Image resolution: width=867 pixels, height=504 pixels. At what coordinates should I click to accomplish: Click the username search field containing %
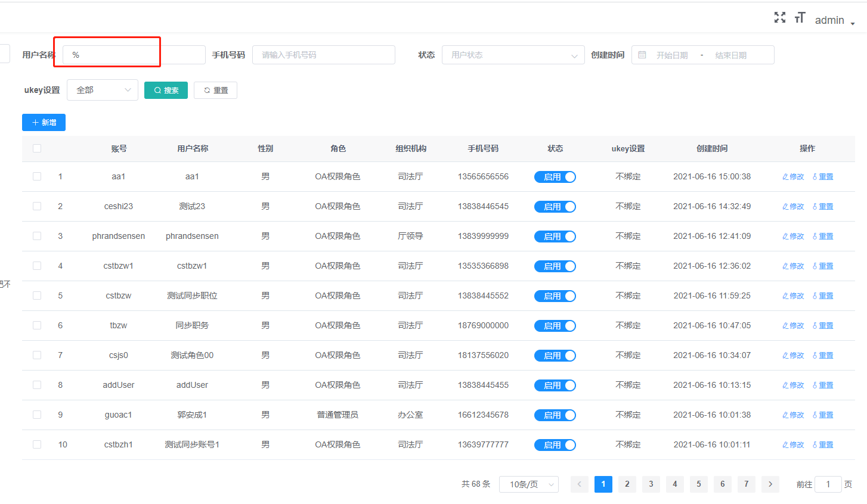[134, 55]
